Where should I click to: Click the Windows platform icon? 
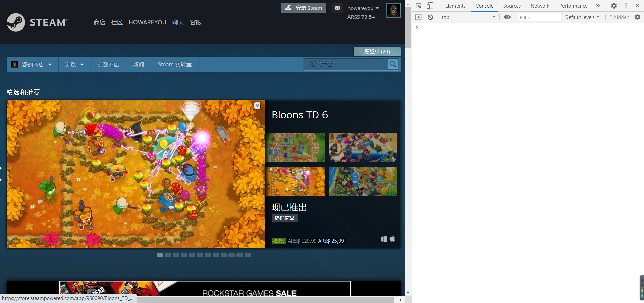coord(384,239)
